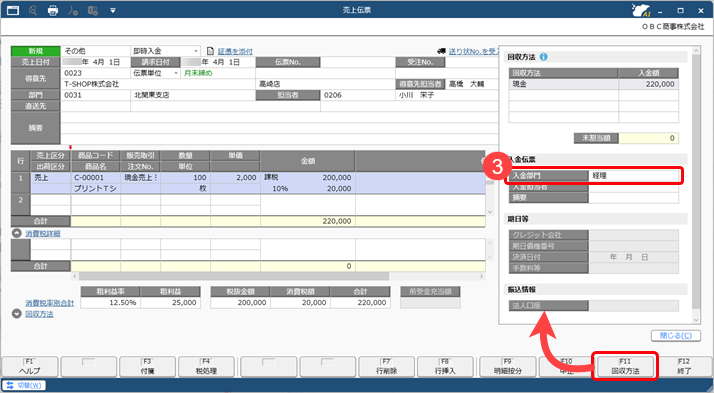Click the 現金売上 transaction type cell
The image size is (714, 393).
140,178
